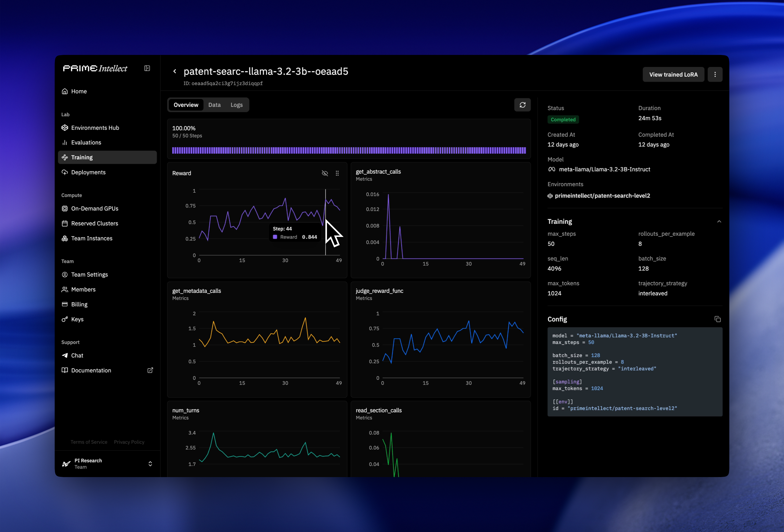Expand the PI Research team switcher
The width and height of the screenshot is (784, 532).
[x=151, y=464]
